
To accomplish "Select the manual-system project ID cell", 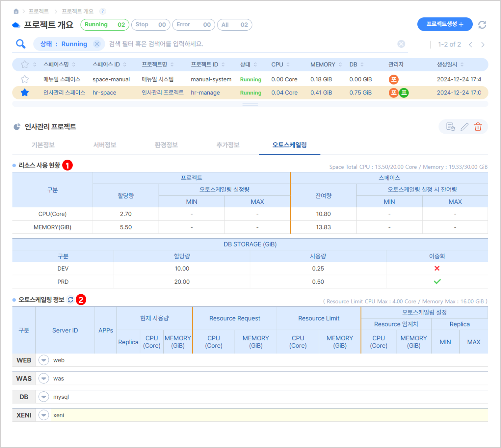I will tap(211, 79).
